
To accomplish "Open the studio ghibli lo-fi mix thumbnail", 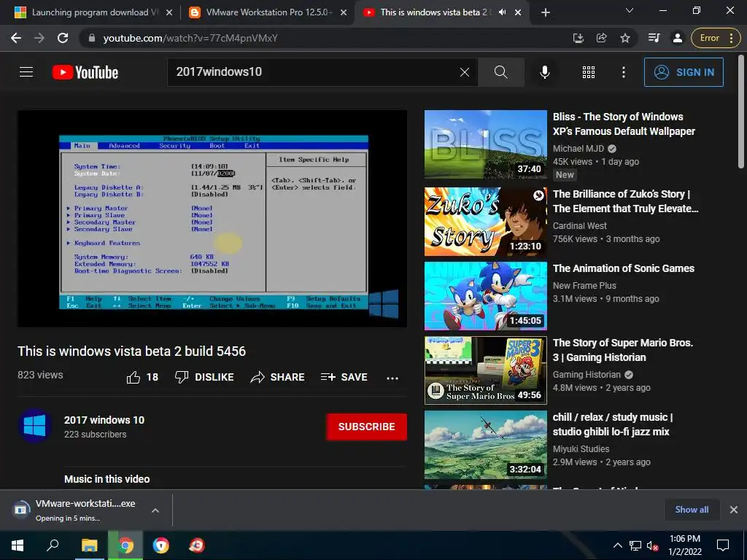I will pyautogui.click(x=485, y=444).
